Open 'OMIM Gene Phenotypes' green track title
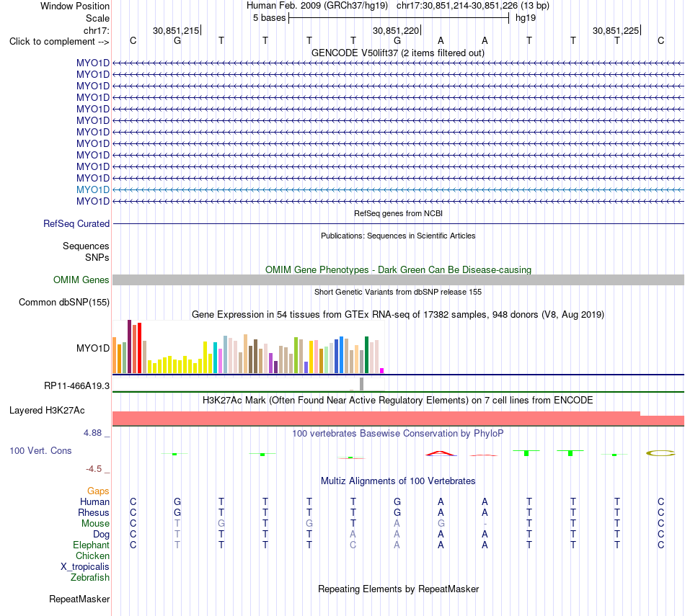This screenshot has width=685, height=616. click(x=398, y=269)
